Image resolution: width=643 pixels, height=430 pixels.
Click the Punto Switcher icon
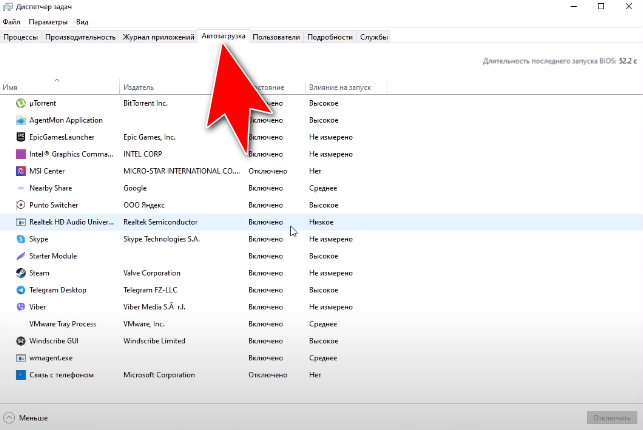tap(21, 205)
